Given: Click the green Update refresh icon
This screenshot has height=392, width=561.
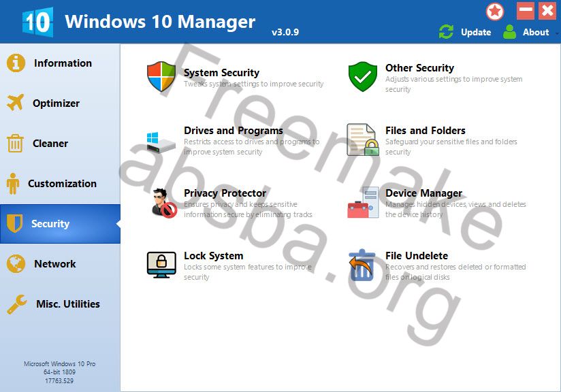Looking at the screenshot, I should pos(446,32).
